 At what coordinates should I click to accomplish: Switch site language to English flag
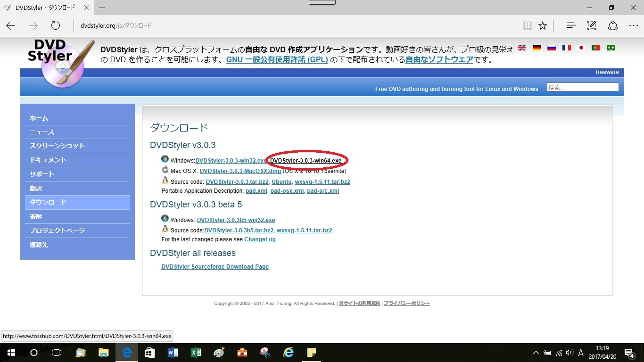pyautogui.click(x=522, y=48)
